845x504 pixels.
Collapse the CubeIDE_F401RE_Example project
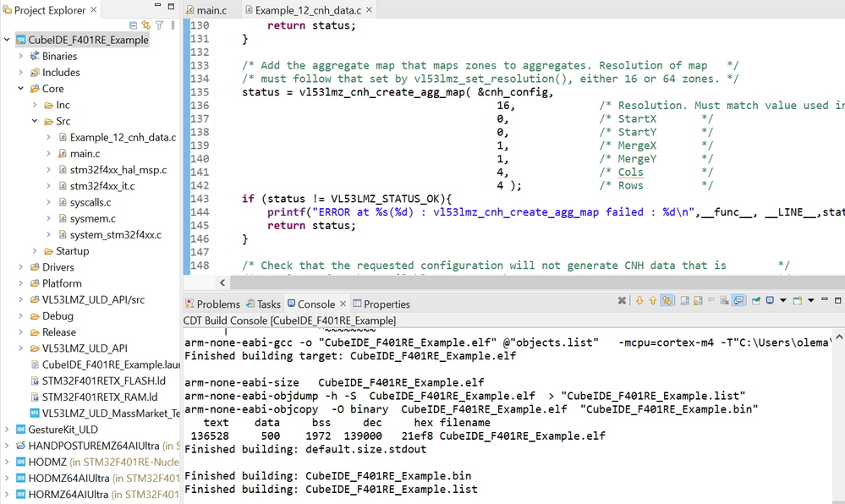click(x=7, y=40)
